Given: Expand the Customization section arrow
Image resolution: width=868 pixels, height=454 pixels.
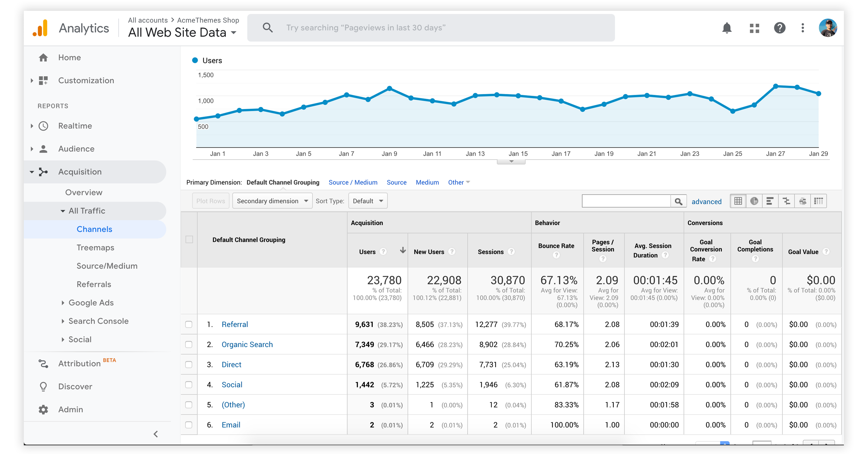Looking at the screenshot, I should pyautogui.click(x=32, y=80).
